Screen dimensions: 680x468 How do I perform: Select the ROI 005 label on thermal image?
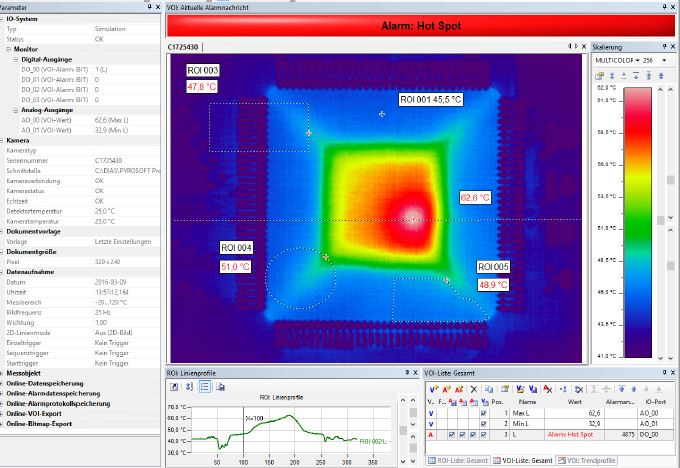(493, 267)
